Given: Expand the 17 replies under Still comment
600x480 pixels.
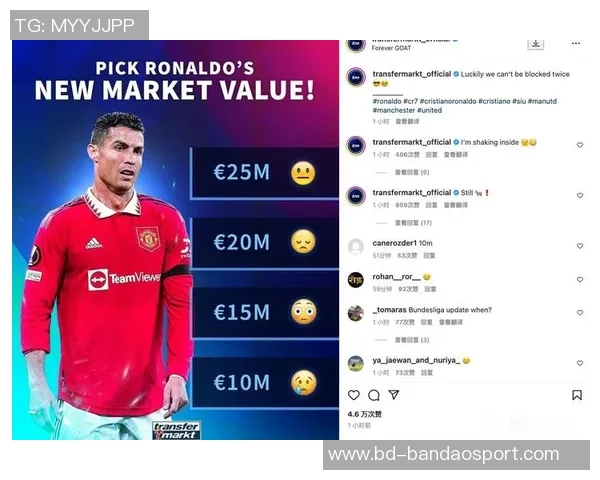Looking at the screenshot, I should tap(413, 223).
